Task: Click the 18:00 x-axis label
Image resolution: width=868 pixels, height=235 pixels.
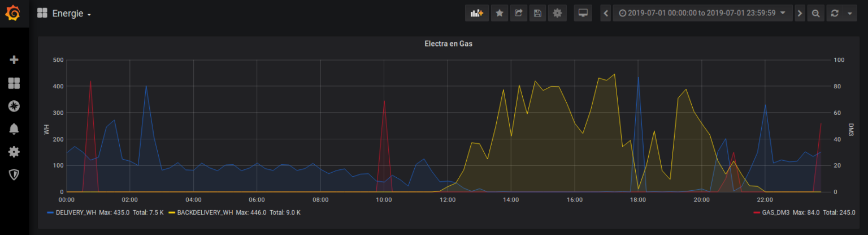Action: coord(638,199)
